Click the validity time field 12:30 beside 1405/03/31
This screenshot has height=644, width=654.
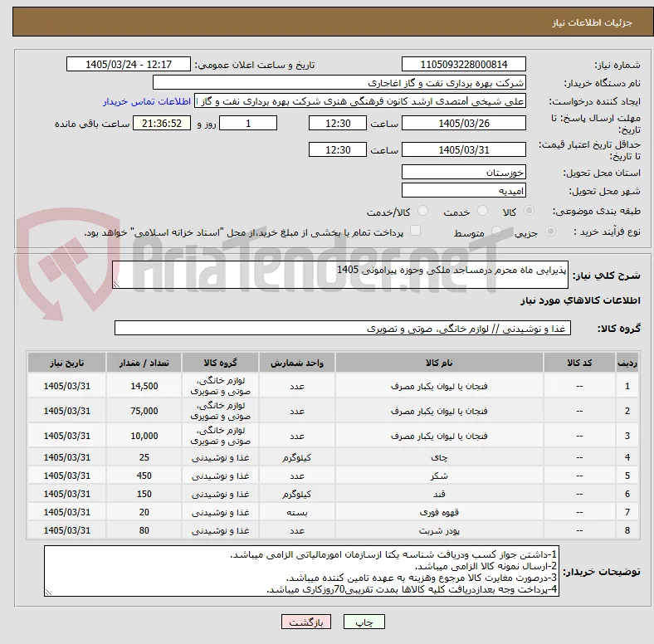pos(338,149)
